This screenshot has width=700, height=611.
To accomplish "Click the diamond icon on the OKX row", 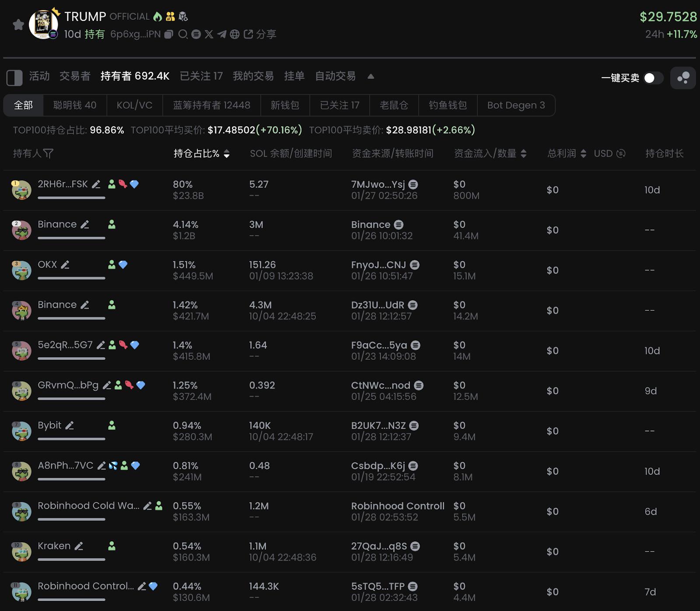I will [123, 265].
